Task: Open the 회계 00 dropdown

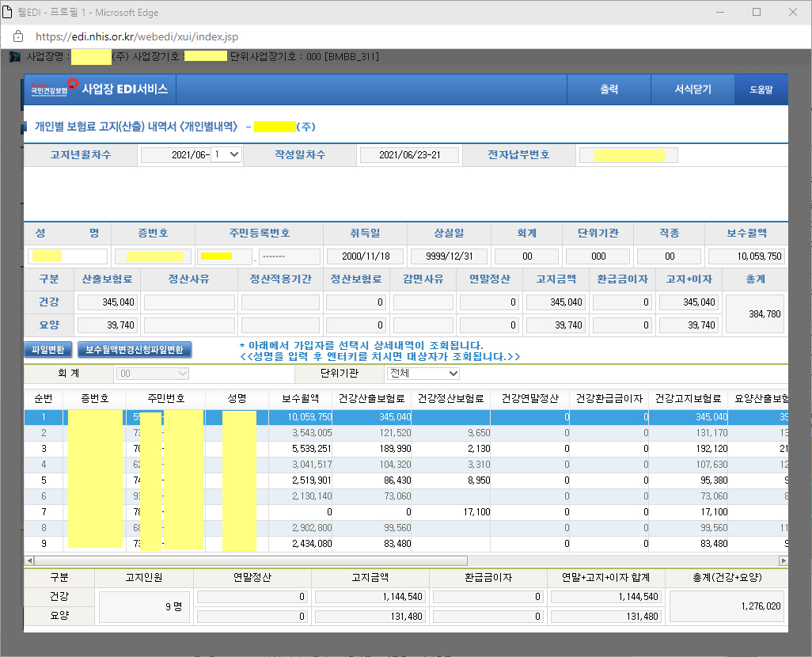Action: pos(153,373)
